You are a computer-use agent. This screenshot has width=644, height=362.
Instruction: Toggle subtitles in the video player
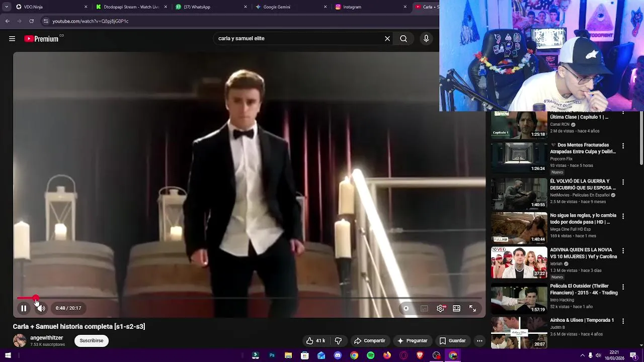coord(424,308)
